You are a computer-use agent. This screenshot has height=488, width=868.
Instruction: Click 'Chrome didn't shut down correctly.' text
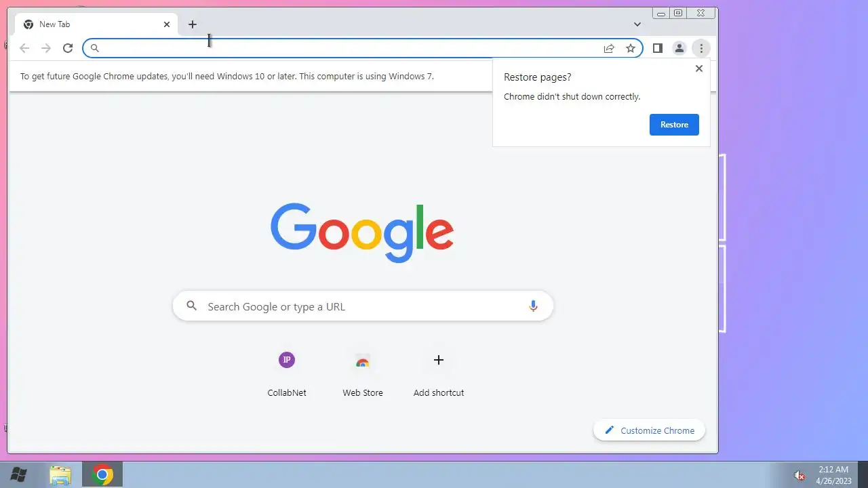click(572, 97)
